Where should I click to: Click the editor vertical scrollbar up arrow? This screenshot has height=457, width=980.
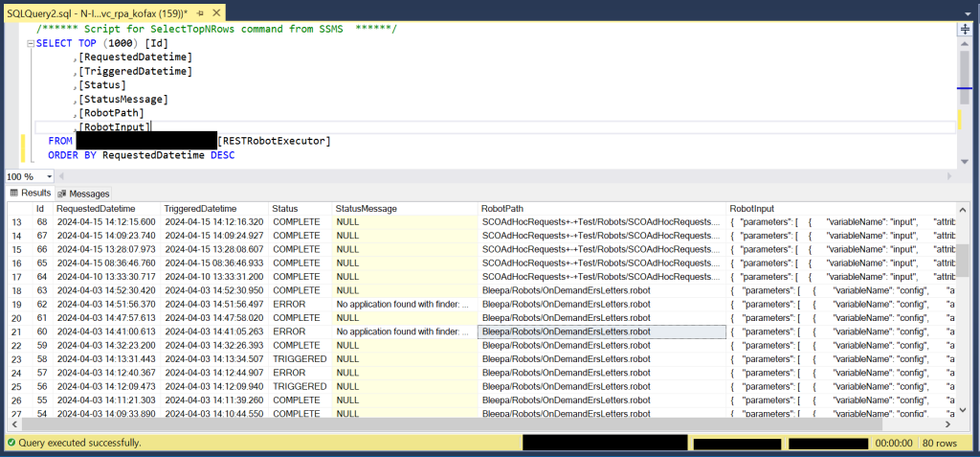point(965,44)
